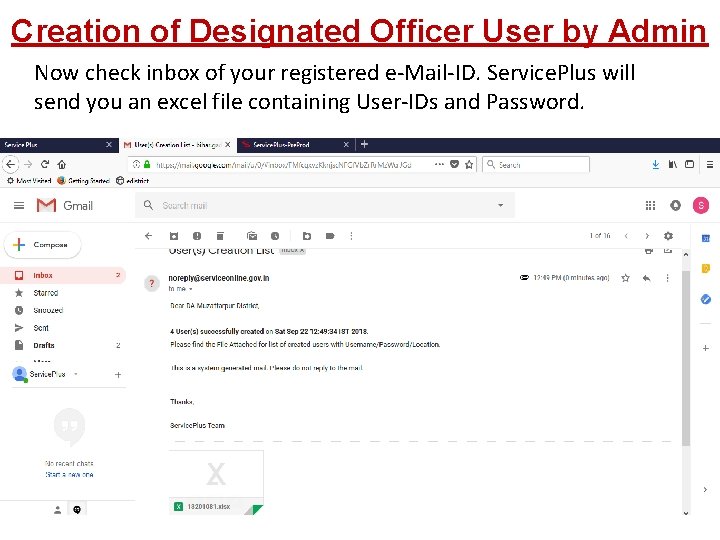
Task: Open Sent folder
Action: click(x=63, y=327)
